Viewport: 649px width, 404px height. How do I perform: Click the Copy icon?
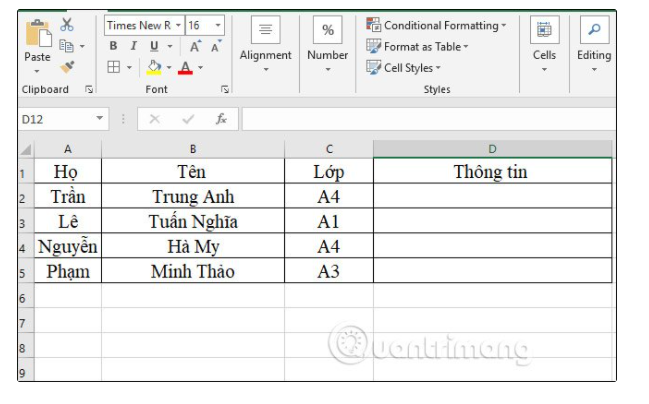pos(66,46)
